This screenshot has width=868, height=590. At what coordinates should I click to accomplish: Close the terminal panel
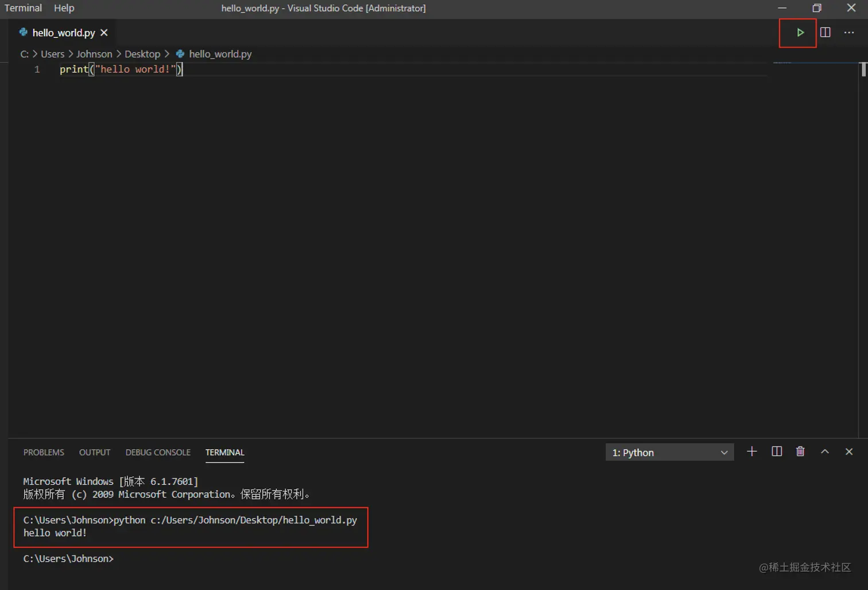(x=848, y=452)
